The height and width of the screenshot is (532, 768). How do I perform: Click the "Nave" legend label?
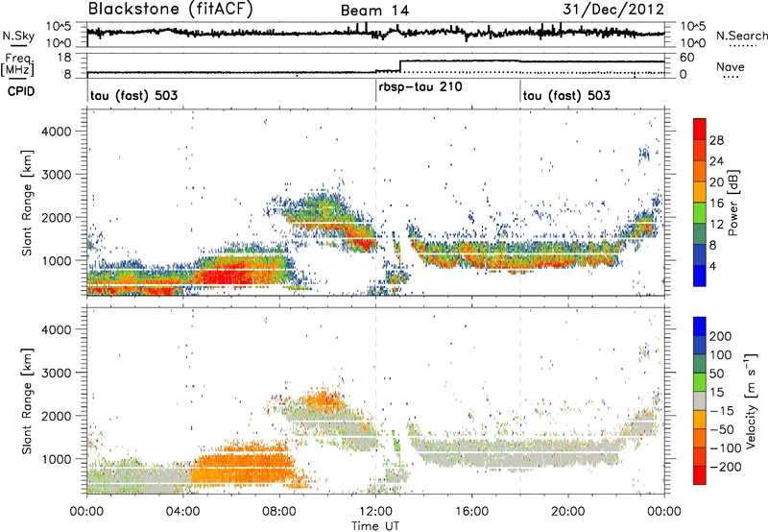coord(731,66)
